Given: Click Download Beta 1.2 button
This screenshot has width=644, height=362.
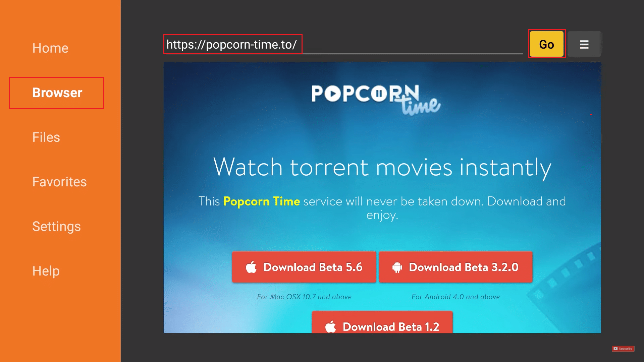Looking at the screenshot, I should (382, 326).
